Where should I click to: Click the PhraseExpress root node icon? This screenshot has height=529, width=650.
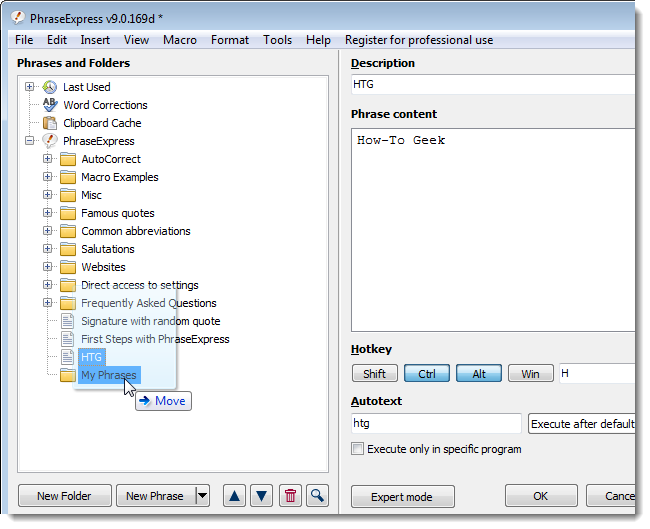[50, 141]
